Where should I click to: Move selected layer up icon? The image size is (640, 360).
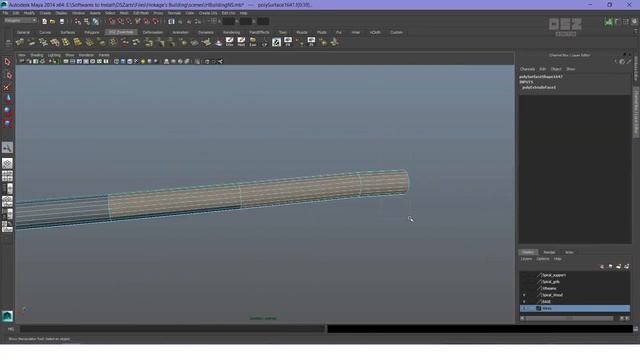[602, 267]
